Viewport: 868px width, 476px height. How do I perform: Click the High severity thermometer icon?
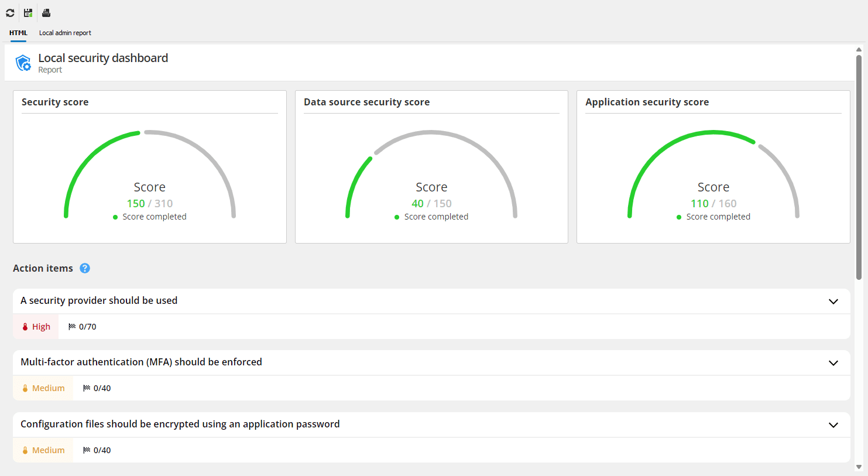coord(25,327)
